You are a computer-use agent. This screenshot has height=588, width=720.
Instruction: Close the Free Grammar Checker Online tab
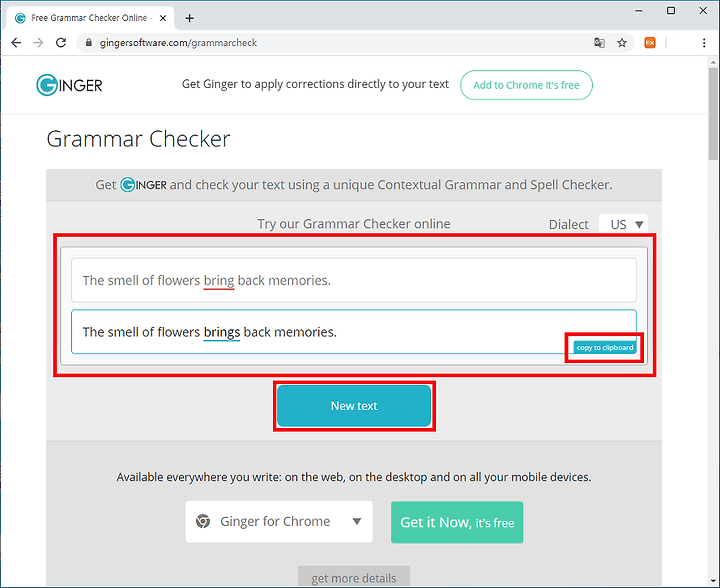pyautogui.click(x=163, y=18)
